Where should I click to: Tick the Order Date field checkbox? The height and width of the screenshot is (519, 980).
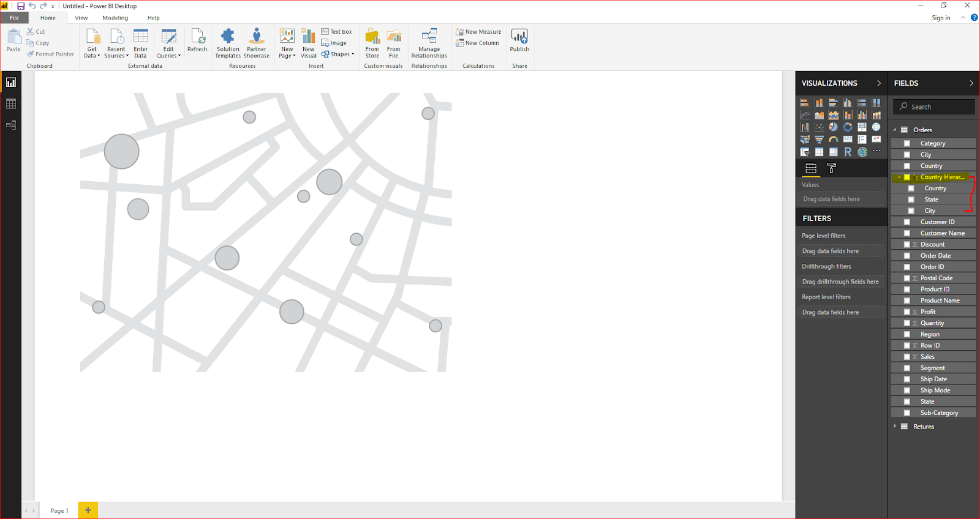coord(907,256)
